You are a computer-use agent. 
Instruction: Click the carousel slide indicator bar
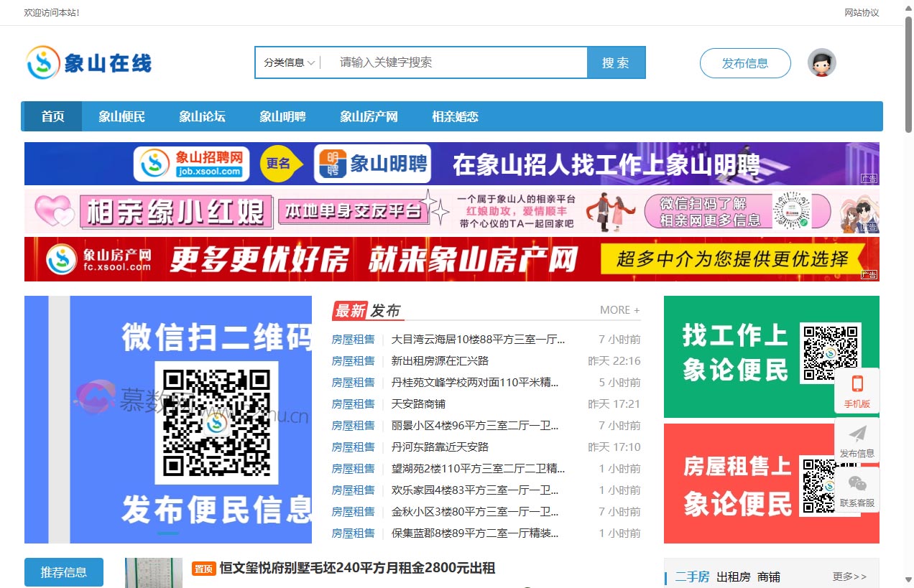click(168, 533)
